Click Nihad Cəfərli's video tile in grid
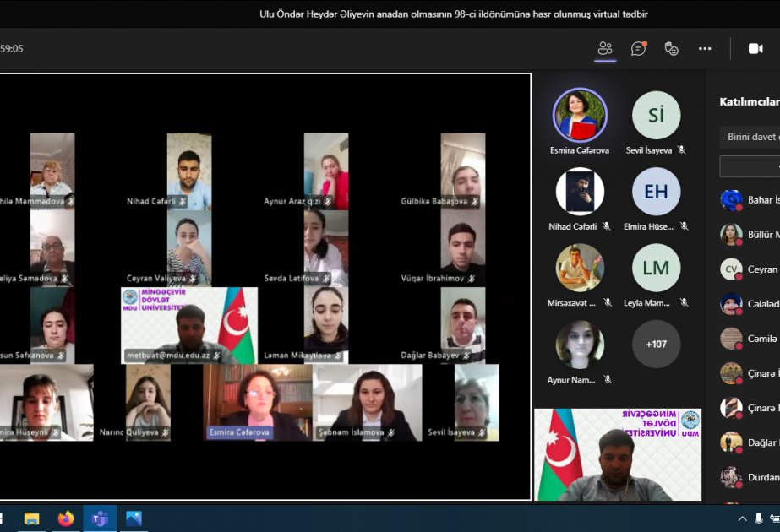 (189, 171)
